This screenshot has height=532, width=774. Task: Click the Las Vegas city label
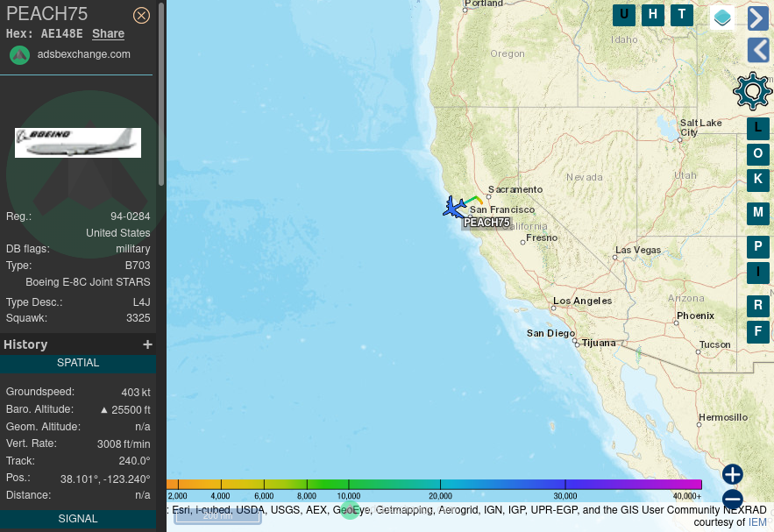click(638, 250)
